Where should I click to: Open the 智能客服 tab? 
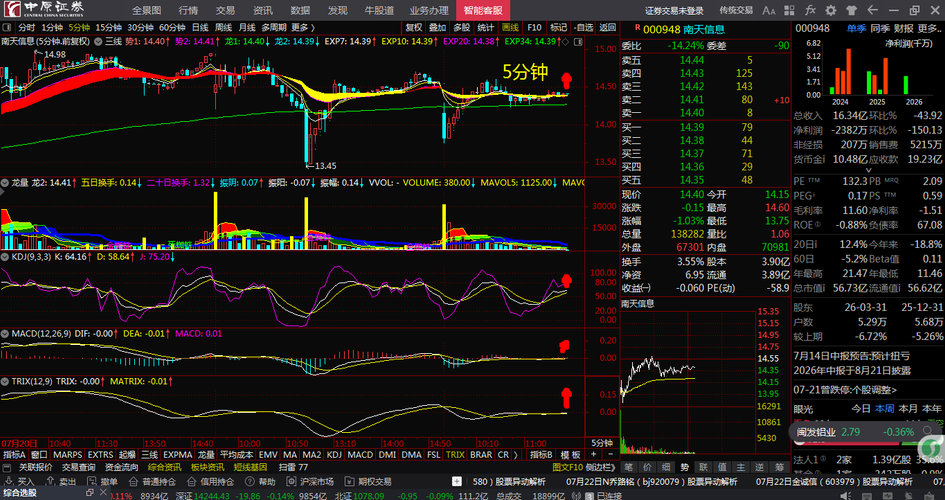tap(483, 10)
